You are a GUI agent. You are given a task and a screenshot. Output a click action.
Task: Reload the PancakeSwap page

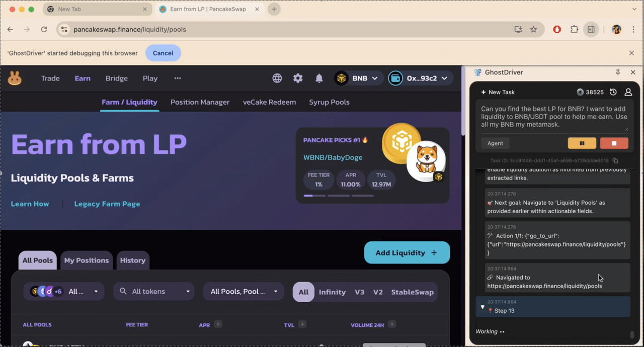coord(44,30)
